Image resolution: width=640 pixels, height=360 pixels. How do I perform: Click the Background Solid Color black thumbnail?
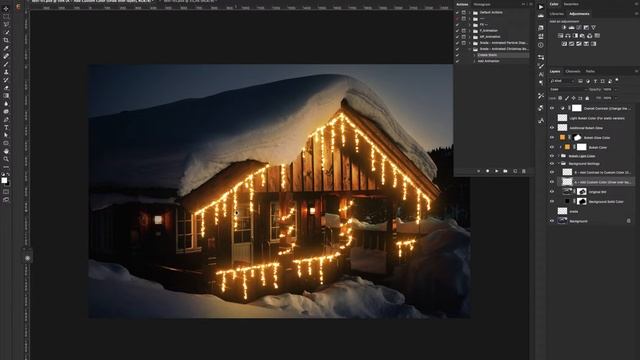click(567, 201)
